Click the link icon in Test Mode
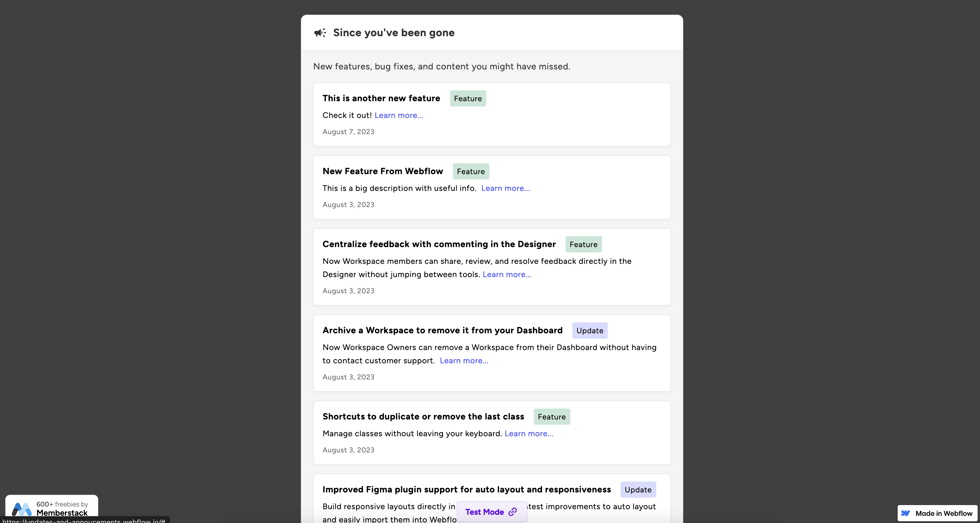 pyautogui.click(x=512, y=512)
